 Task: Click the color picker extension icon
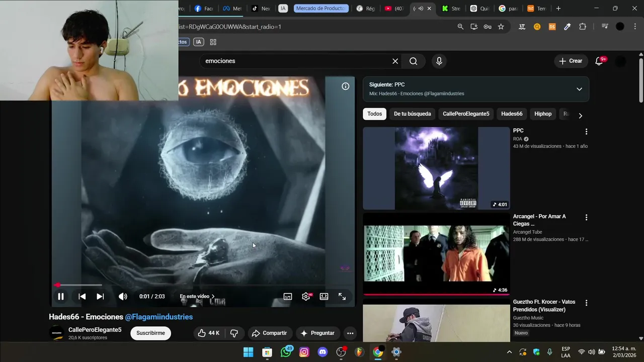pos(568,27)
